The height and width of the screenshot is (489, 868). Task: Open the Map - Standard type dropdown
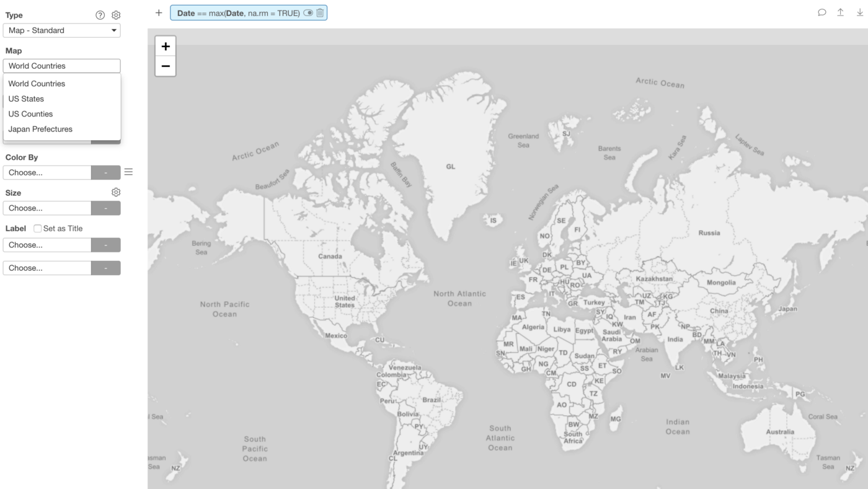click(x=62, y=30)
